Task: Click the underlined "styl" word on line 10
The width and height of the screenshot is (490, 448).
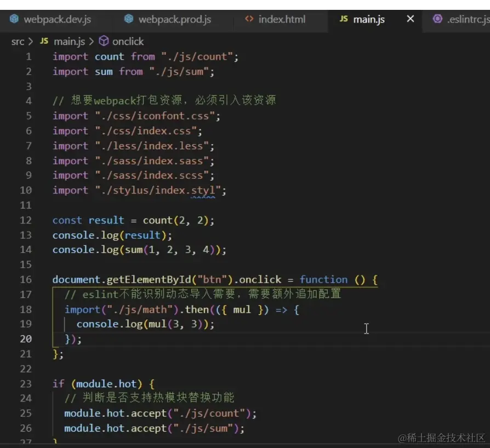Action: [x=203, y=191]
